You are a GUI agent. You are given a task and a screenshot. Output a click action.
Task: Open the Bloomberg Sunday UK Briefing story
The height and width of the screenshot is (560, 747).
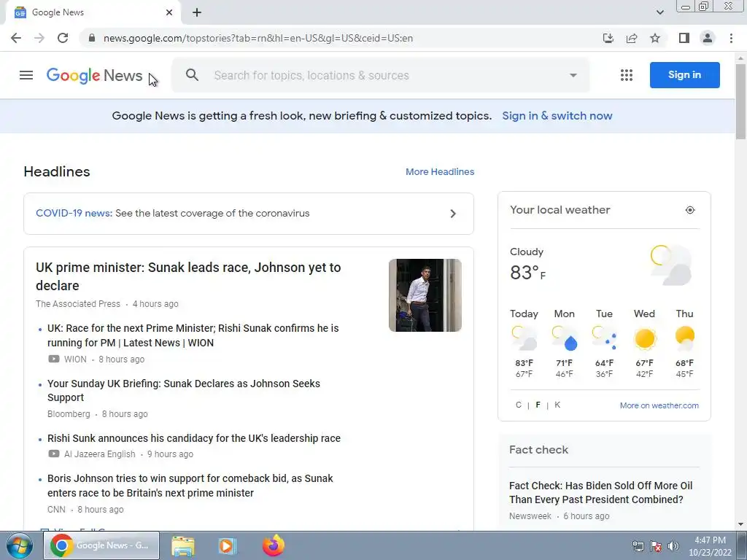(x=183, y=391)
